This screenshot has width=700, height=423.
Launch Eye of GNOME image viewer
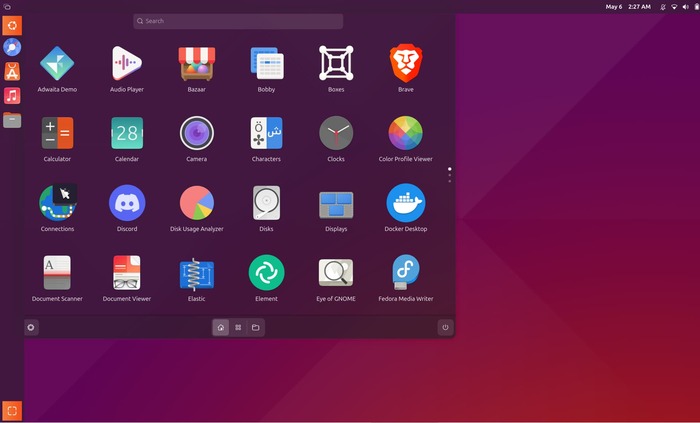336,273
